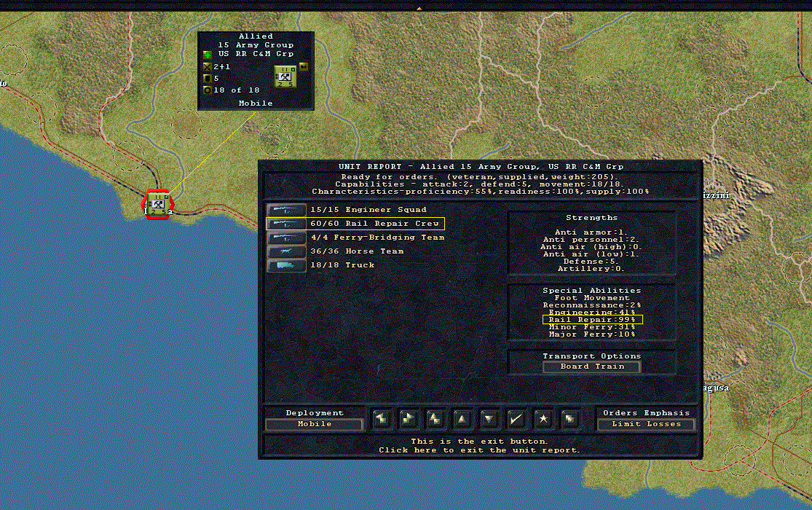Click the green cross health icon in the unit popup

point(207,55)
